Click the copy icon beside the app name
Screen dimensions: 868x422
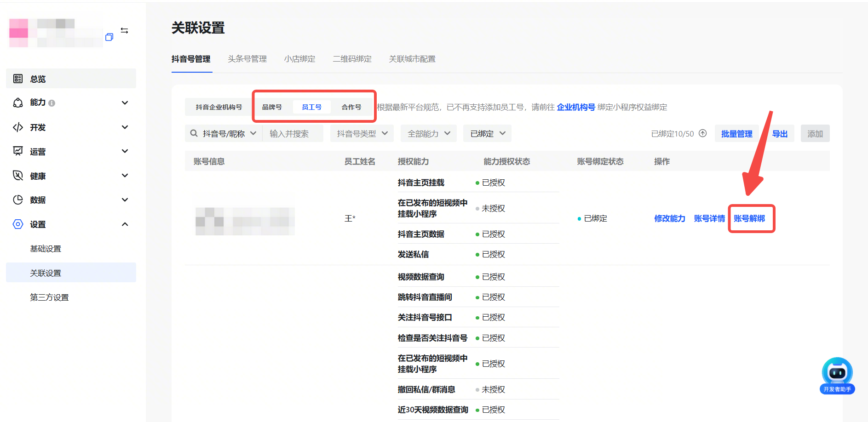[x=109, y=37]
